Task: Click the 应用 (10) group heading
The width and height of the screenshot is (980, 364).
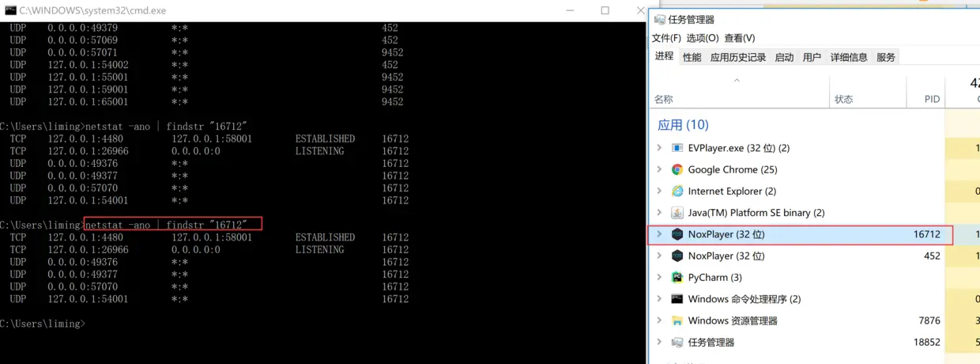Action: (x=684, y=125)
